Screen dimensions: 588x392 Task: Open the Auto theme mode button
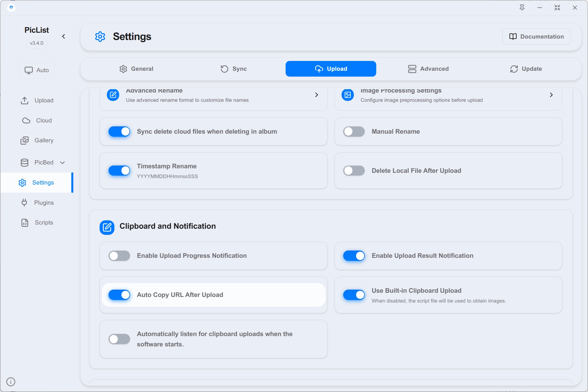(37, 70)
